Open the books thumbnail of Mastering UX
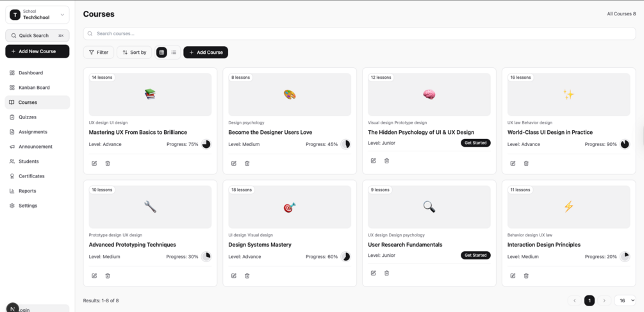 [151, 94]
